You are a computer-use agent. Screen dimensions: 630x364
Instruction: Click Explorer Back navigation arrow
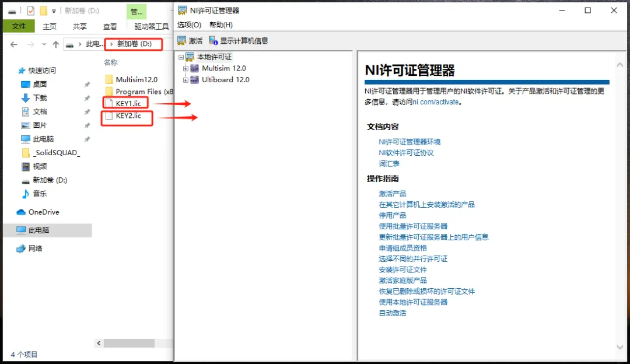[x=13, y=44]
